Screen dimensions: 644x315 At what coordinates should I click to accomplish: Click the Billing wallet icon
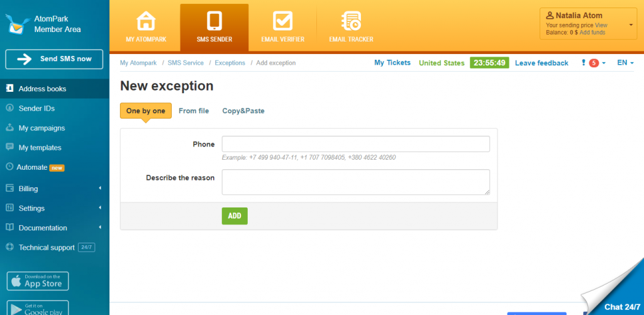tap(10, 189)
